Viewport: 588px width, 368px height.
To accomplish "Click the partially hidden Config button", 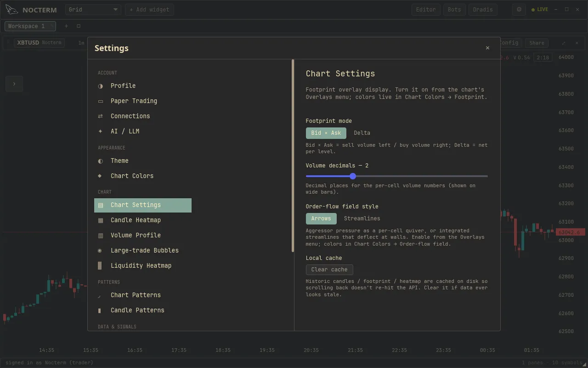I will pyautogui.click(x=511, y=43).
